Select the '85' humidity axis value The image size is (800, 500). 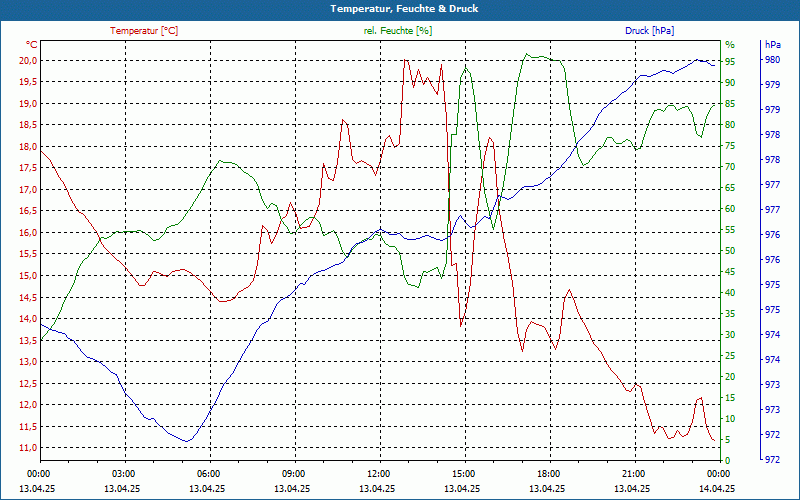click(x=730, y=104)
